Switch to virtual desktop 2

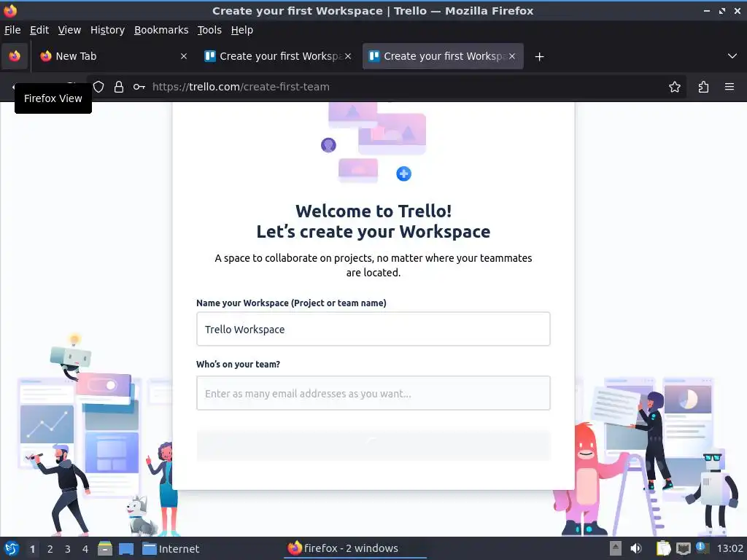pos(50,549)
